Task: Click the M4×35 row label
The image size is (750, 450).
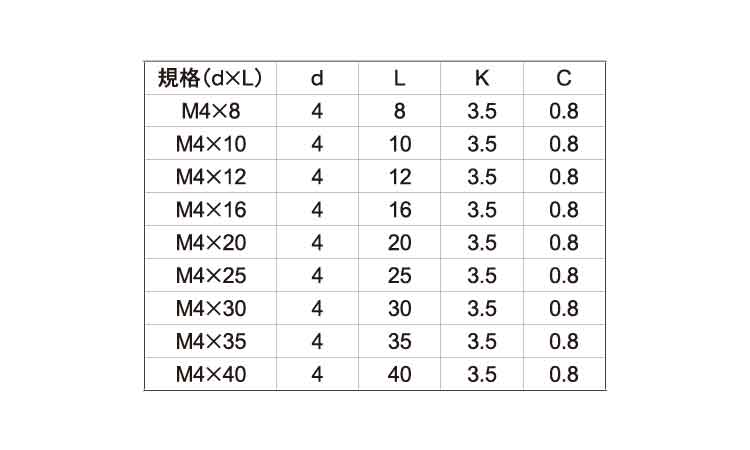Action: (210, 341)
